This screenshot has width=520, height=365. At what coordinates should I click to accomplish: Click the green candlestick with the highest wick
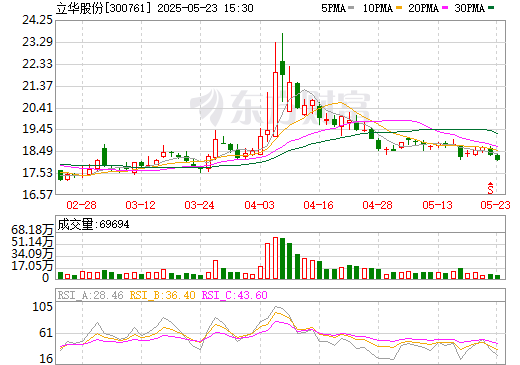click(x=282, y=68)
